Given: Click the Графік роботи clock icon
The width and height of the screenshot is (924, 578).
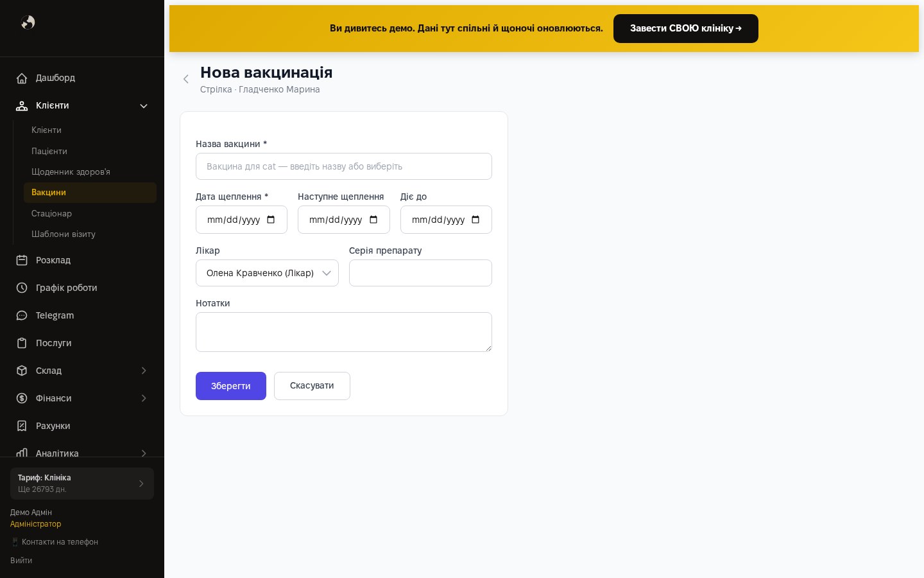Looking at the screenshot, I should click(22, 288).
